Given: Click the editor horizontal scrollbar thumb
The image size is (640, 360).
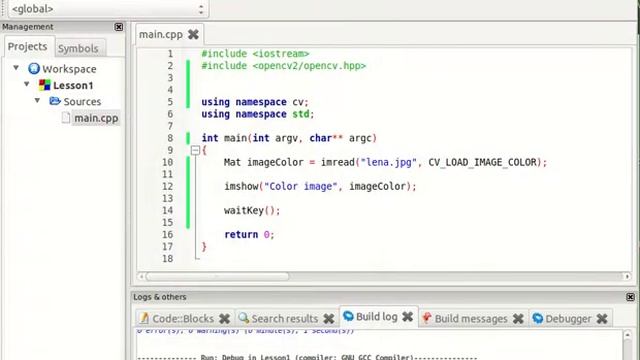Looking at the screenshot, I should click(x=218, y=277).
